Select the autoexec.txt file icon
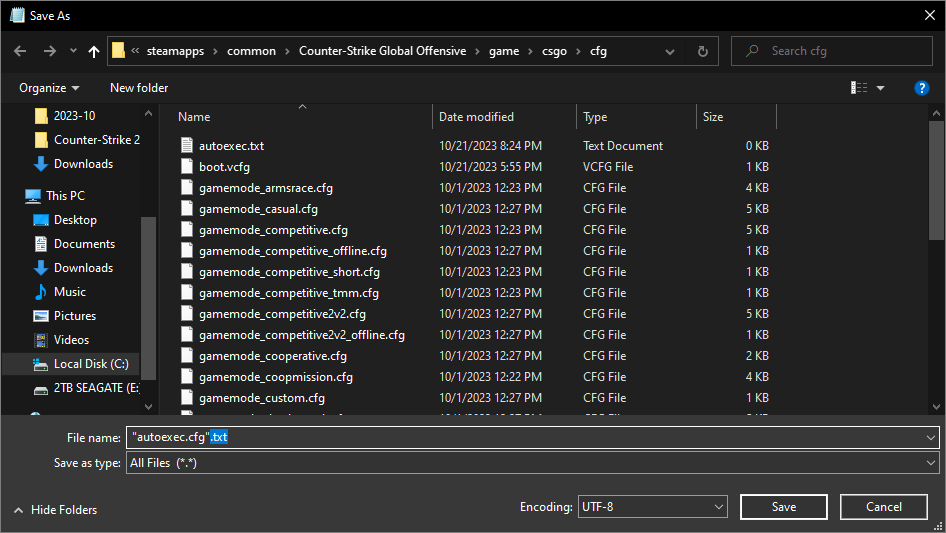 point(187,145)
